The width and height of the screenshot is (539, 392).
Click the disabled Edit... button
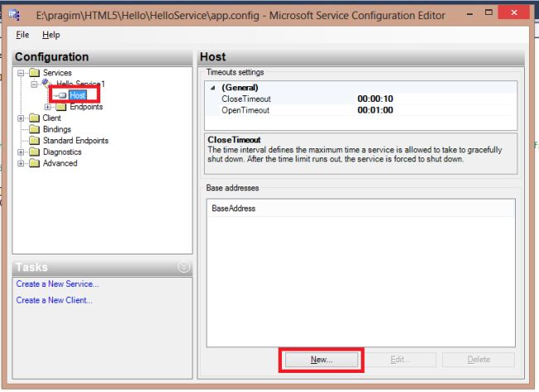point(401,360)
